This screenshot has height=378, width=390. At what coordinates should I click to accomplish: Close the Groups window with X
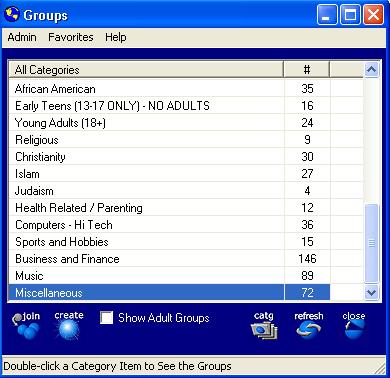coord(373,15)
